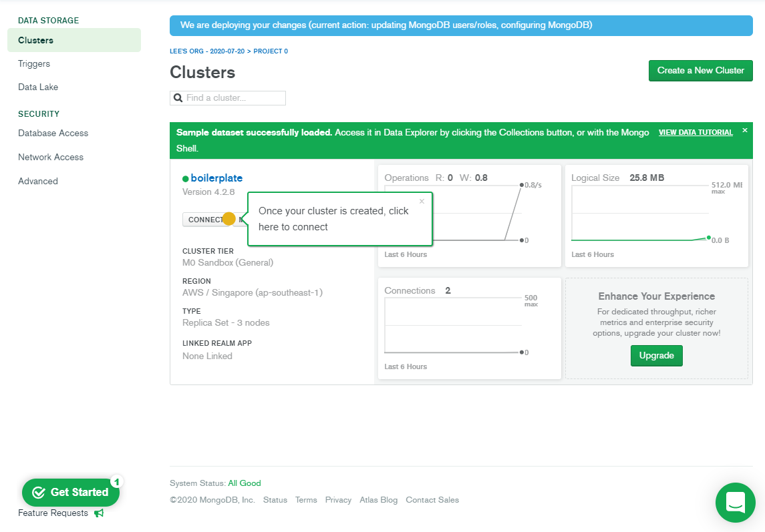Open Data Lake in the sidebar
765x532 pixels.
(38, 87)
